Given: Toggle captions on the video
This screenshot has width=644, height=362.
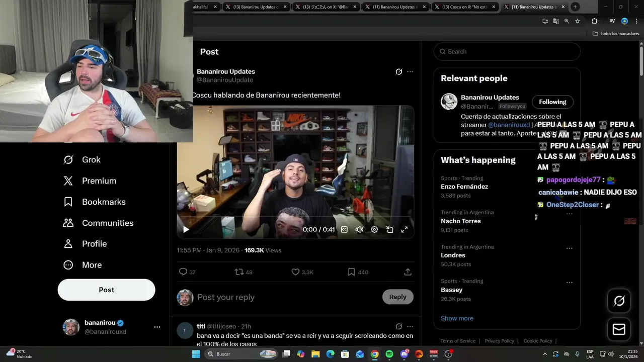Looking at the screenshot, I should [344, 230].
